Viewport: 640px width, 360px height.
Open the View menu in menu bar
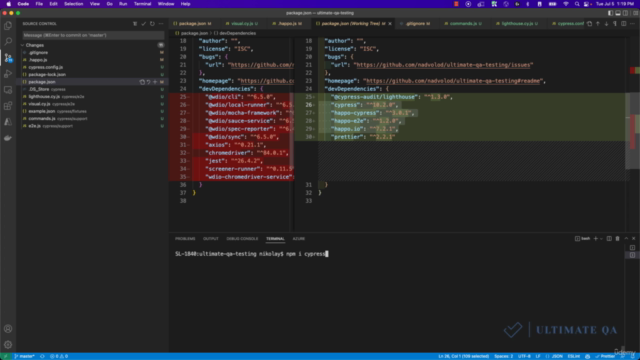[95, 4]
